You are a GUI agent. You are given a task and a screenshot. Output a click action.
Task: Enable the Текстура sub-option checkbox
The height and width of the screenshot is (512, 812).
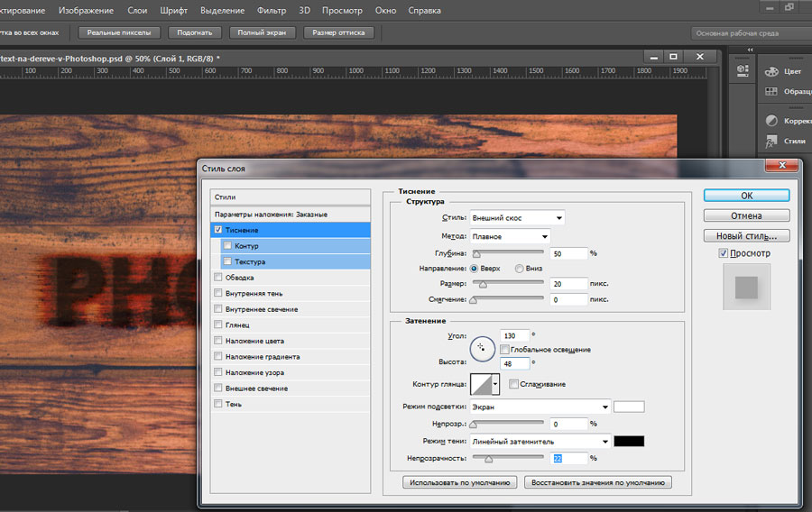[227, 261]
